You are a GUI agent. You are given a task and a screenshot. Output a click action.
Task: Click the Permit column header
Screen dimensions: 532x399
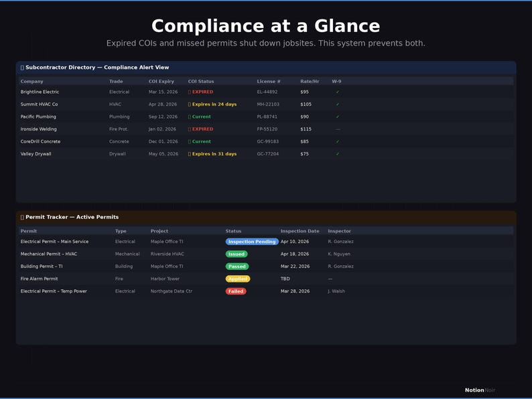[x=29, y=231]
